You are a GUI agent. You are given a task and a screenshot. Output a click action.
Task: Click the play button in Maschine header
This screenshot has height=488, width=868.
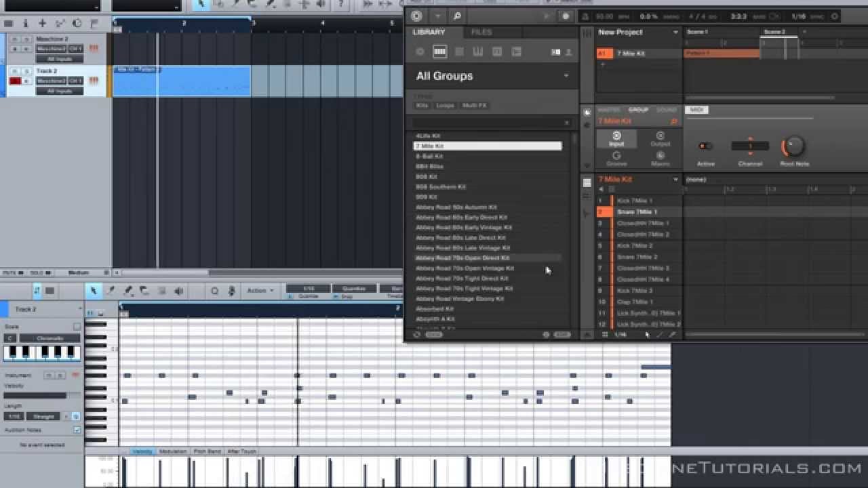pyautogui.click(x=547, y=16)
